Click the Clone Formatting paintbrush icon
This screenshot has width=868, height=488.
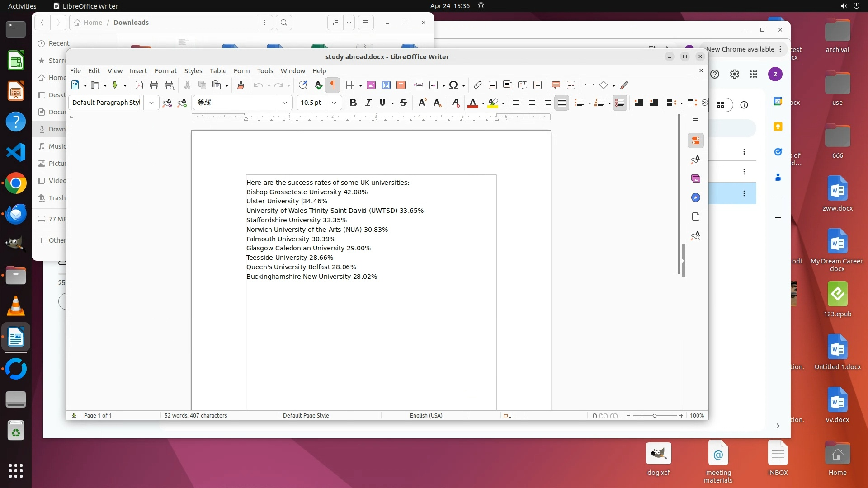point(240,85)
